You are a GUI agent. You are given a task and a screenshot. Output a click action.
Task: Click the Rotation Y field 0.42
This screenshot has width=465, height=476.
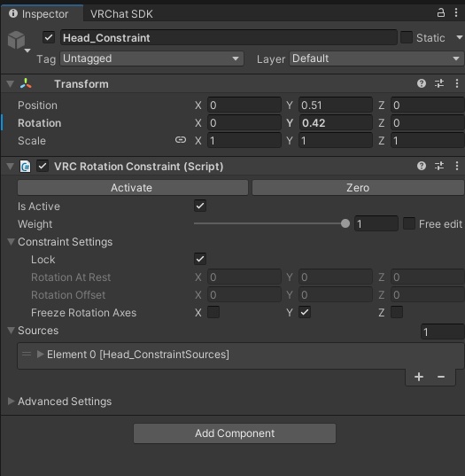point(336,122)
